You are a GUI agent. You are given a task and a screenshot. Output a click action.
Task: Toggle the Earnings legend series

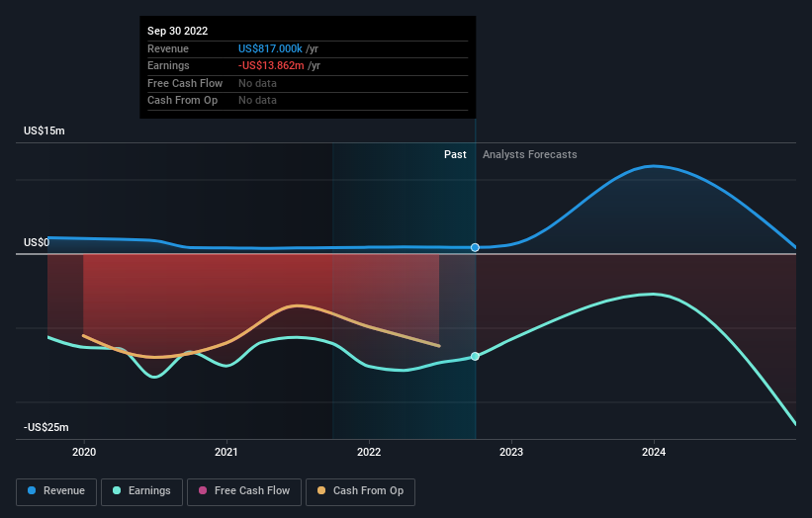(141, 491)
